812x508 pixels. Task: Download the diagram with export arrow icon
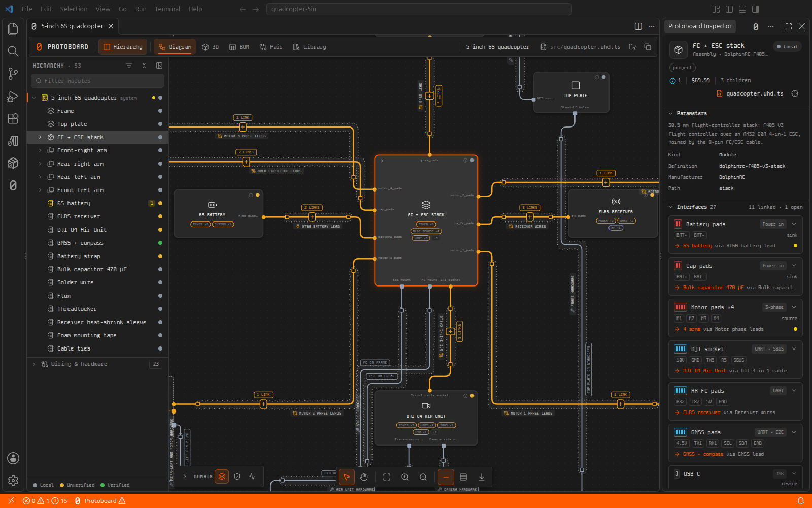(482, 477)
